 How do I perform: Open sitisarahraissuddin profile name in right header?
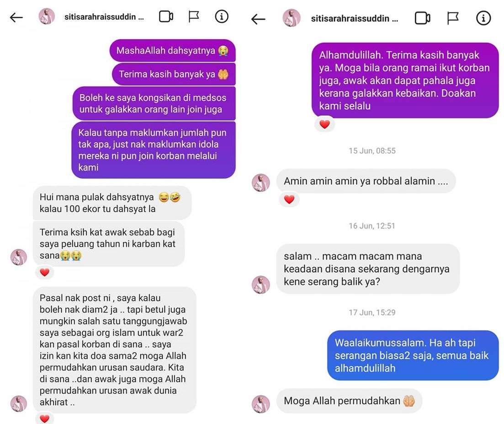(x=354, y=19)
